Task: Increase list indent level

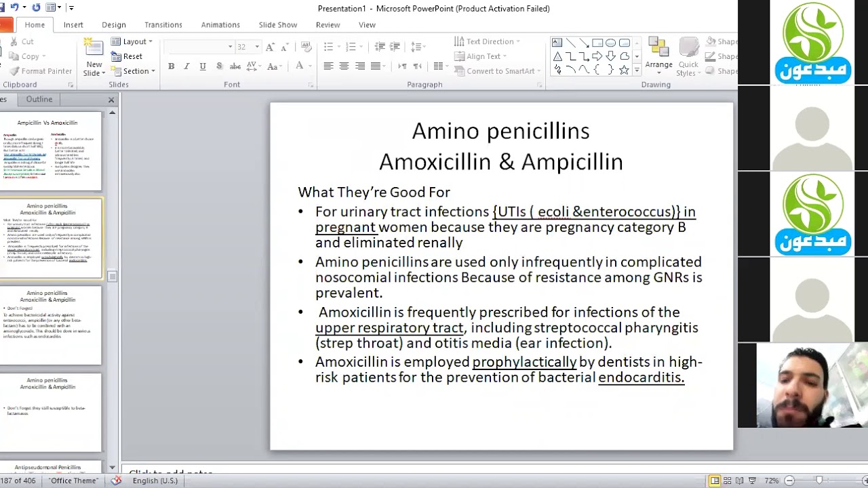Action: [x=395, y=47]
